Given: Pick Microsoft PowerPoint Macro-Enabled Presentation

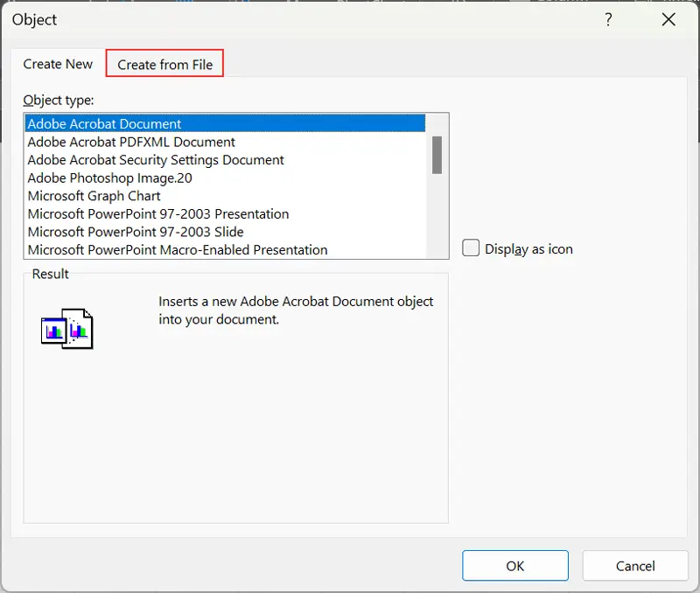Looking at the screenshot, I should pyautogui.click(x=178, y=249).
